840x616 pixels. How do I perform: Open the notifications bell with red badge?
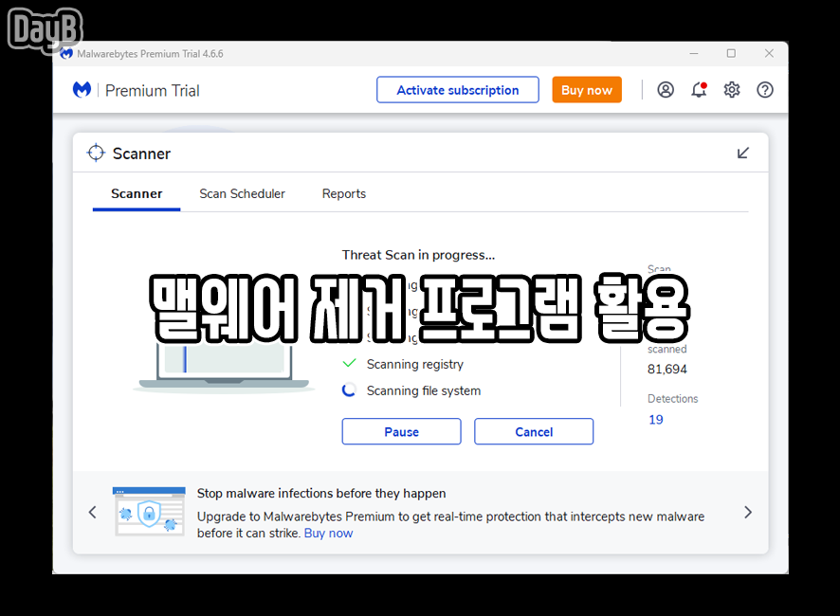click(x=699, y=90)
